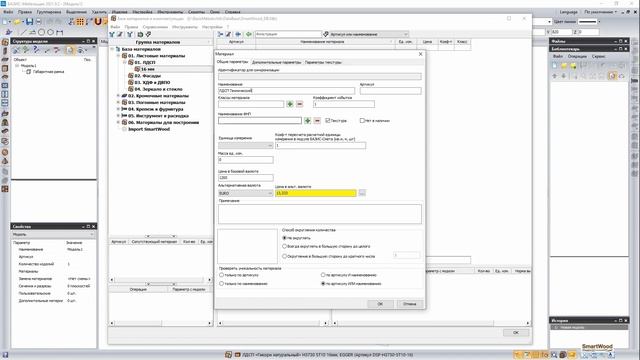The image size is (640, 360).
Task: Click the top icon in the left vertical toolbar
Action: pyautogui.click(x=5, y=42)
